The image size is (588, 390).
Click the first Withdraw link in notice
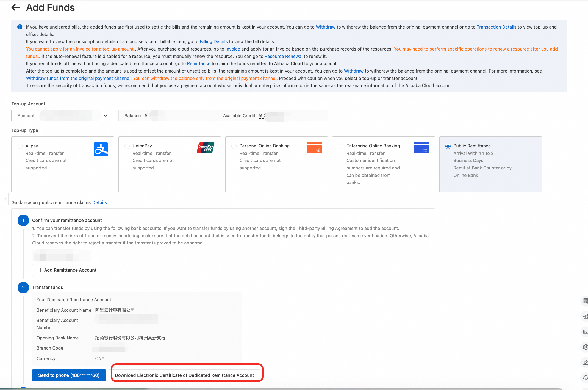pyautogui.click(x=326, y=27)
